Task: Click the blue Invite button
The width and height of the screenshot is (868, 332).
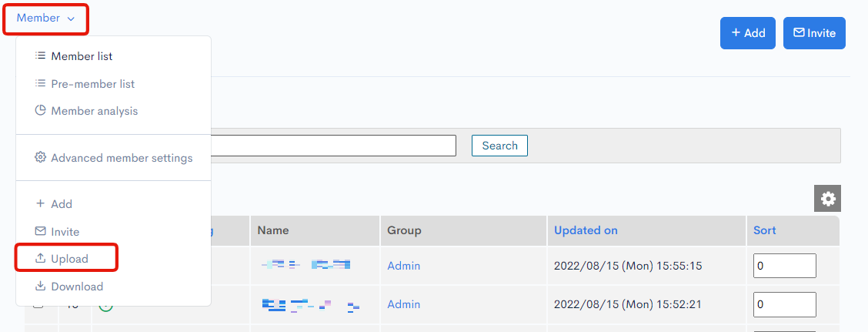Action: coord(814,33)
